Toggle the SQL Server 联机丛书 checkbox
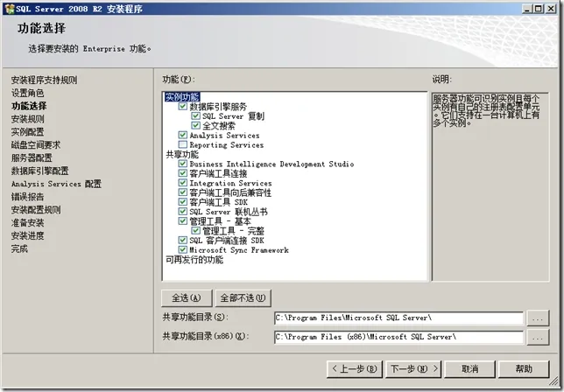564x392 pixels. (x=183, y=211)
